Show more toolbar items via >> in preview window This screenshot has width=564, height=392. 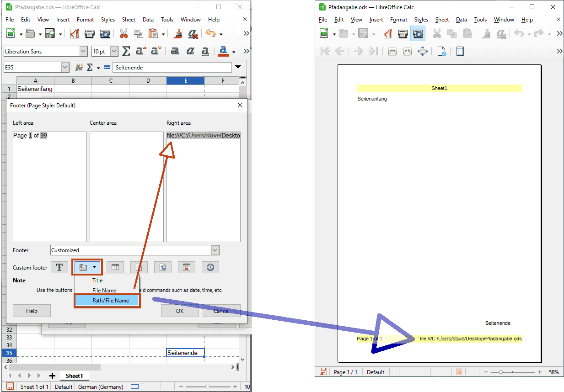pos(559,33)
